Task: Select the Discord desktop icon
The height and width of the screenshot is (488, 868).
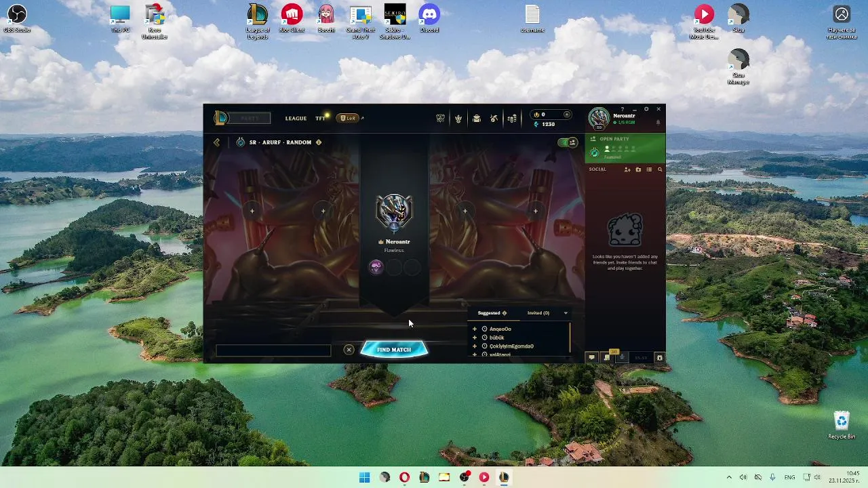Action: point(429,19)
